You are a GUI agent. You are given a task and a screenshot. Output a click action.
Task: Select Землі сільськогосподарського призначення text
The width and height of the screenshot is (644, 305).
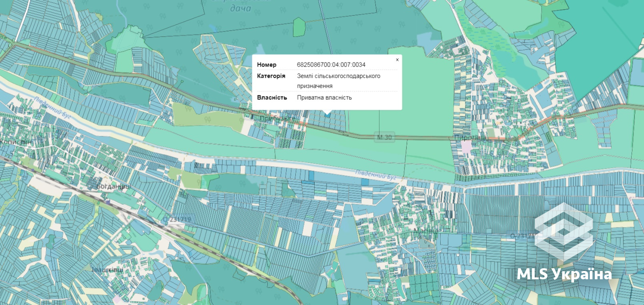[339, 81]
